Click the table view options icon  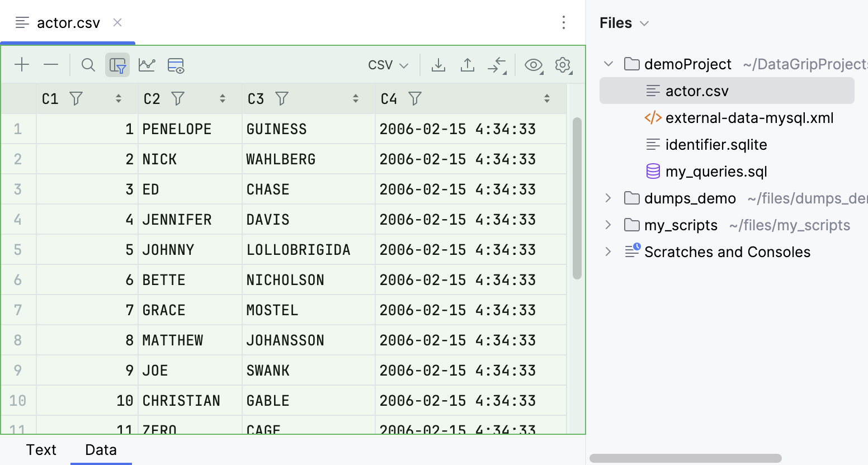coord(176,65)
